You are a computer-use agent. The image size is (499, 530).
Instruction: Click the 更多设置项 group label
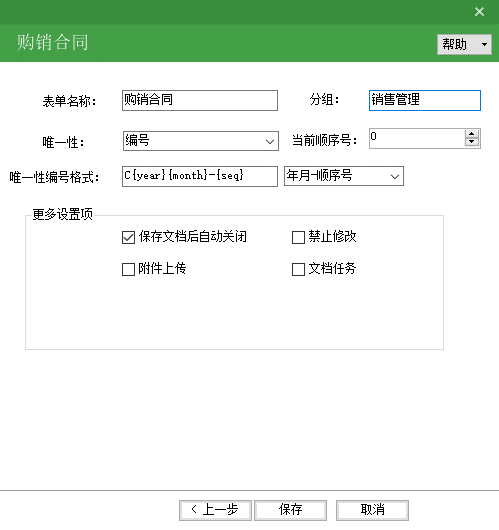pos(63,214)
